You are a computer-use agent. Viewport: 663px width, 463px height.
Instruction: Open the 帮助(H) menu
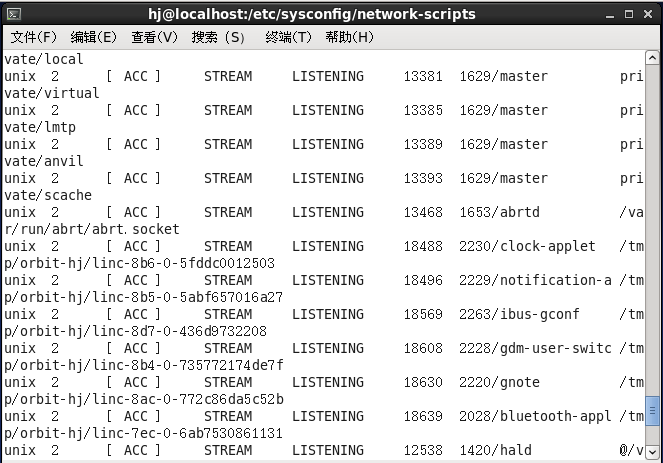click(350, 37)
